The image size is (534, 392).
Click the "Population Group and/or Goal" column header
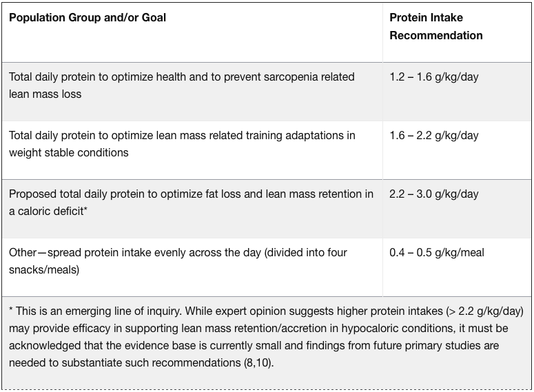(x=88, y=18)
